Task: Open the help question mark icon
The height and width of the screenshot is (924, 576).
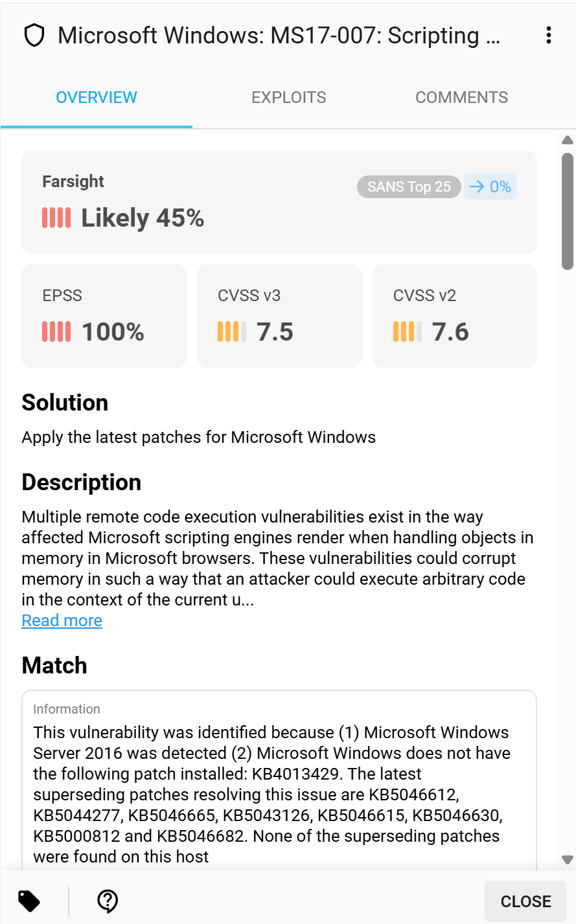Action: pyautogui.click(x=108, y=901)
